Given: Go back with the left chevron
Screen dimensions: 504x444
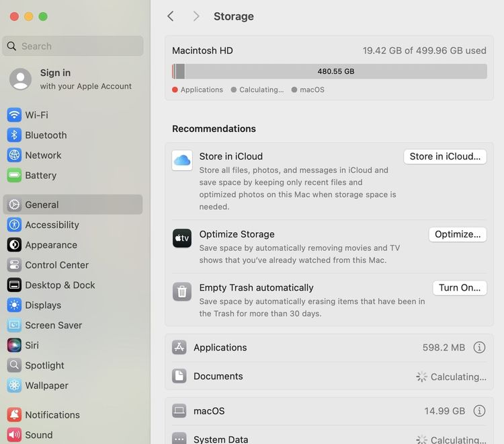Looking at the screenshot, I should pyautogui.click(x=171, y=16).
